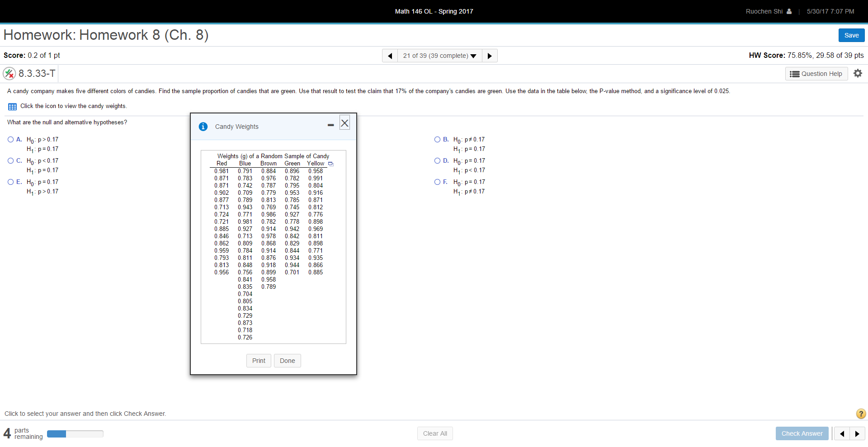Click the next question arrow

point(490,56)
